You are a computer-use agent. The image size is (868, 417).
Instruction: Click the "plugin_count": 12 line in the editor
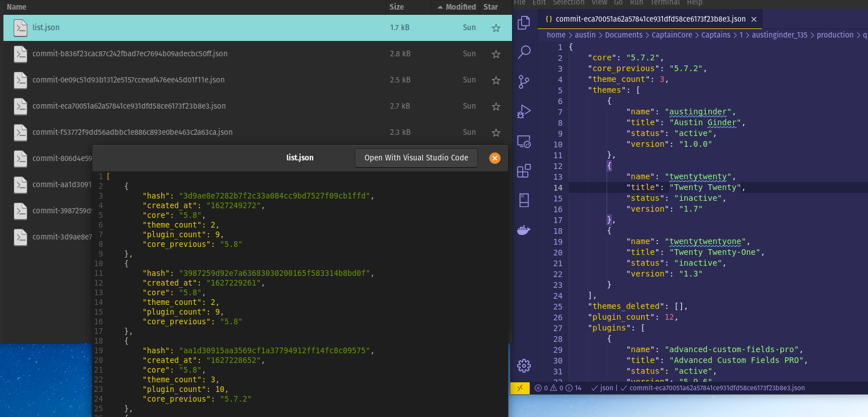pyautogui.click(x=633, y=317)
